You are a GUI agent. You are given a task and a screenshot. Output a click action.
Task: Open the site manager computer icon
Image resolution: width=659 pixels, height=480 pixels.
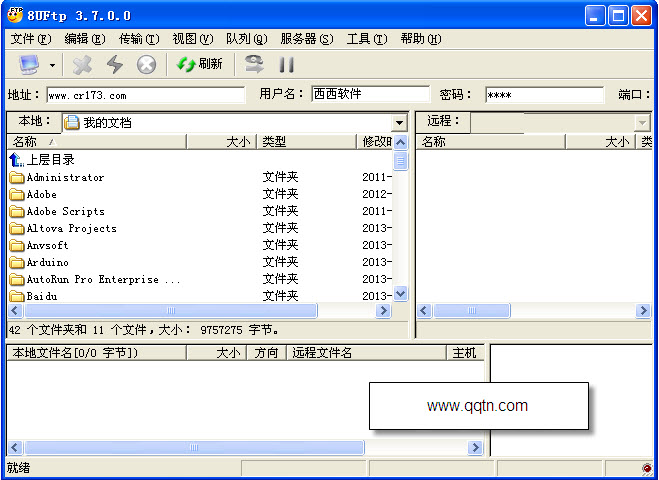[29, 65]
